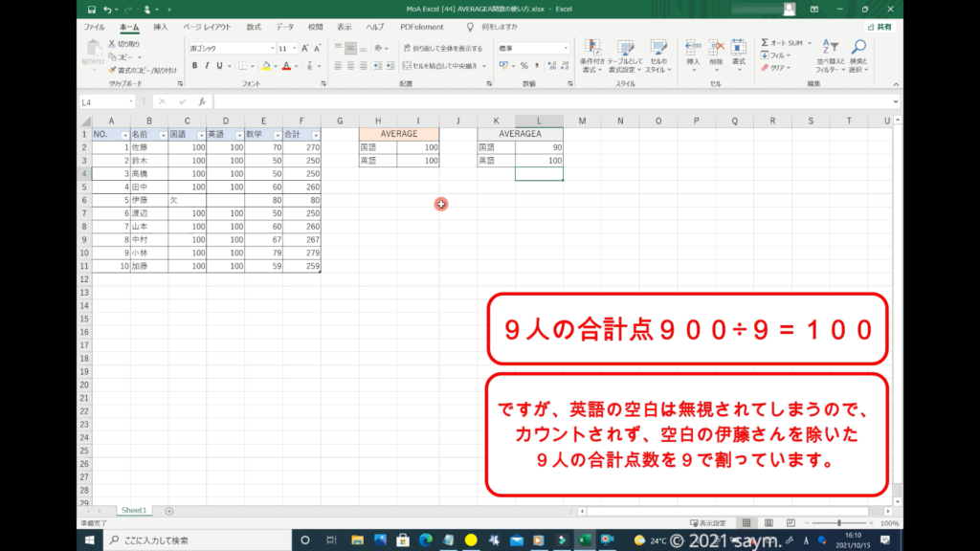Open the number format 標準 dropdown
Image resolution: width=980 pixels, height=551 pixels.
tap(565, 48)
